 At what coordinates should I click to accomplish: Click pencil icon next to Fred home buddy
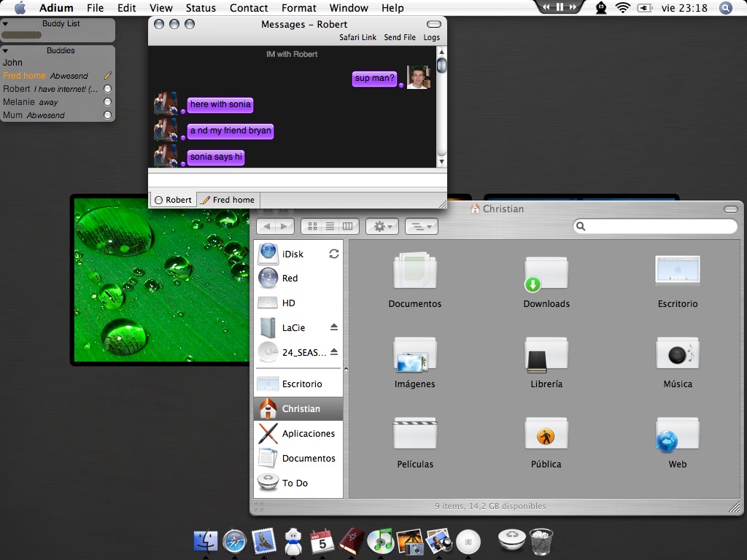(108, 75)
